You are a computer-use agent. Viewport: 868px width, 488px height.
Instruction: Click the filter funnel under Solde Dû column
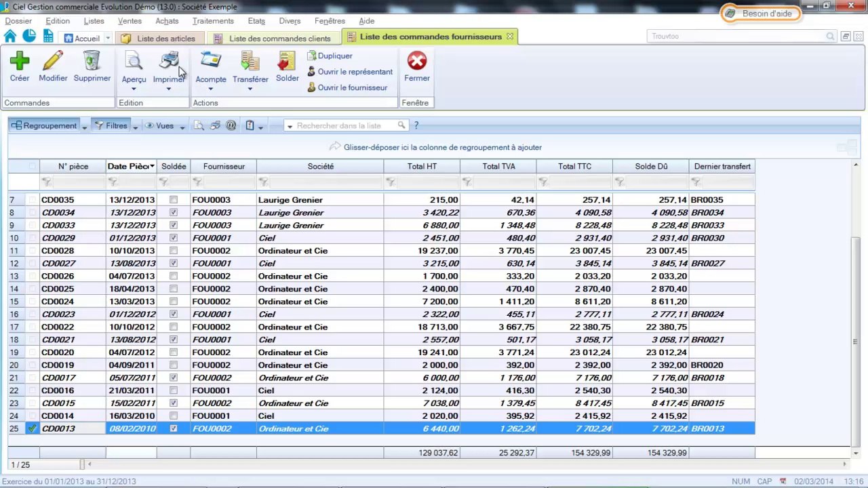[619, 182]
